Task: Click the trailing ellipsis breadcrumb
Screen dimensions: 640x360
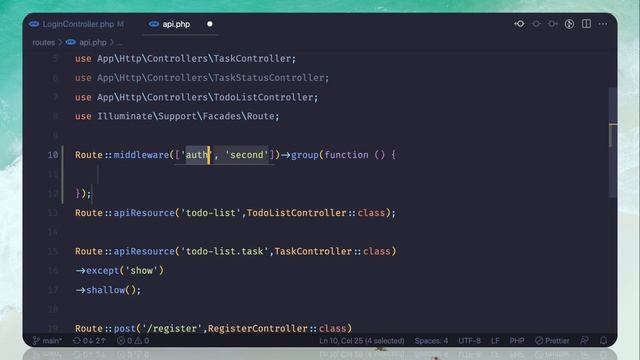Action: point(120,43)
